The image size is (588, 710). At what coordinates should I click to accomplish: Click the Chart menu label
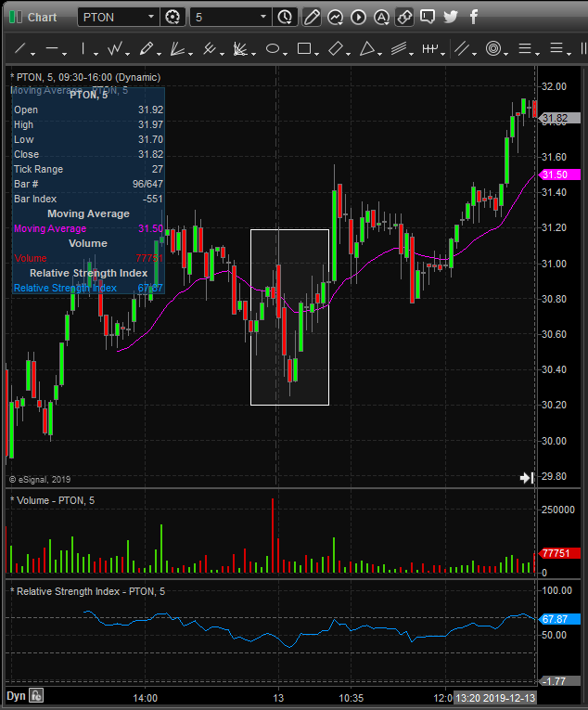point(42,17)
